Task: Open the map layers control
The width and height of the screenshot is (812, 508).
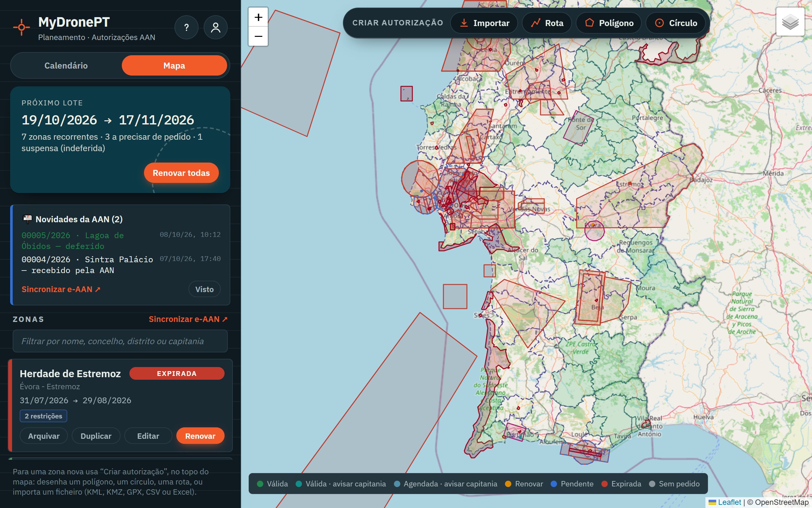Action: tap(790, 22)
